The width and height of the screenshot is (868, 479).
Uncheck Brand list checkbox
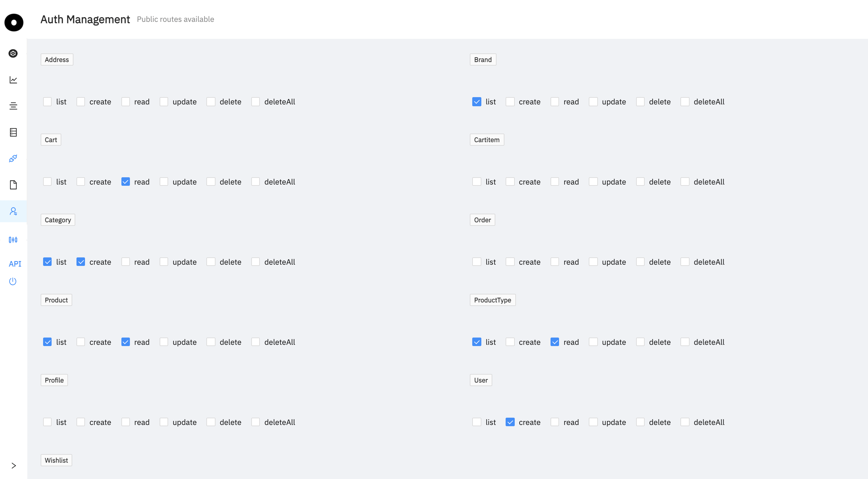[x=477, y=102]
